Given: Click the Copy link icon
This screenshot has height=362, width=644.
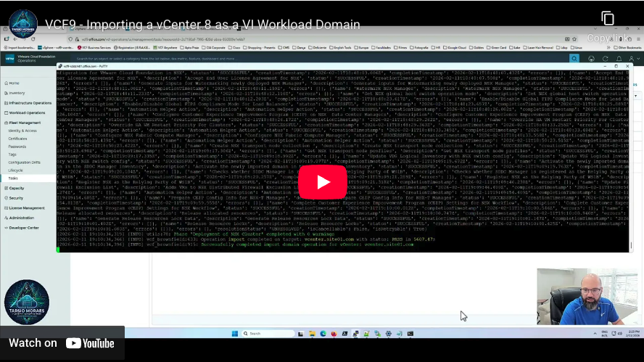Looking at the screenshot, I should 608,18.
